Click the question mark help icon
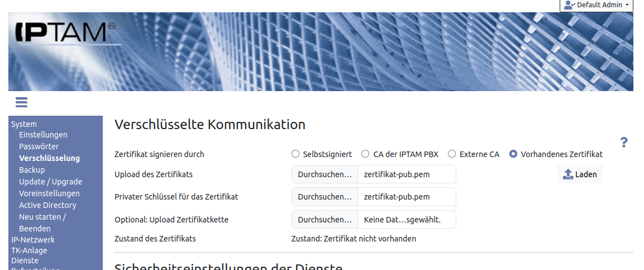The width and height of the screenshot is (644, 270). (x=624, y=143)
